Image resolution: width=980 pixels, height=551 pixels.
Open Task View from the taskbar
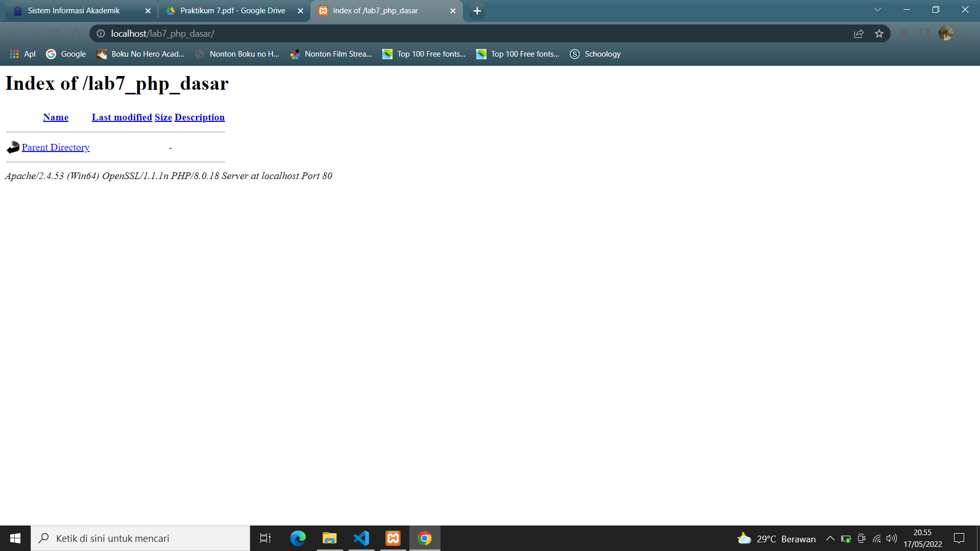coord(265,538)
